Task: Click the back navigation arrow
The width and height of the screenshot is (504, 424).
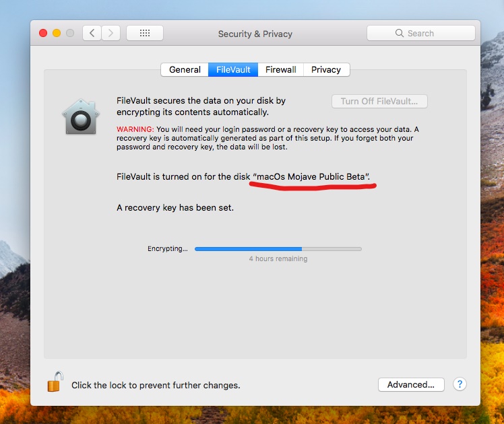Action: click(x=92, y=33)
